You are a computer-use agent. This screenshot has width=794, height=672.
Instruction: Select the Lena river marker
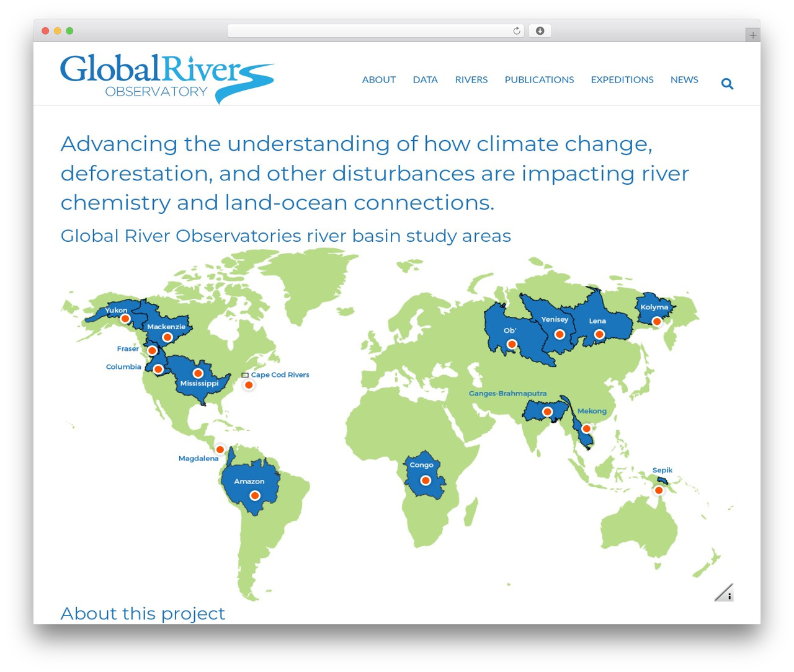(x=599, y=335)
